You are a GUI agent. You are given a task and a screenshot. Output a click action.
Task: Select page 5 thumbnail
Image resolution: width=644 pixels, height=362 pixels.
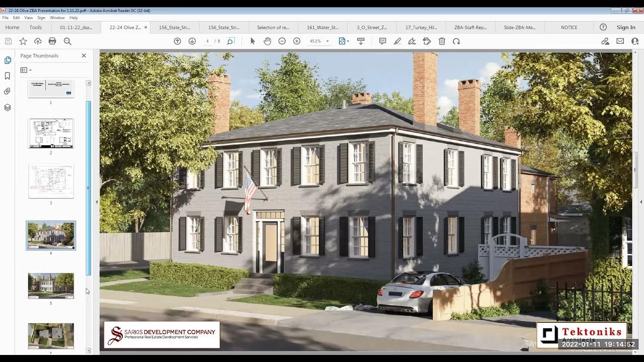[51, 286]
